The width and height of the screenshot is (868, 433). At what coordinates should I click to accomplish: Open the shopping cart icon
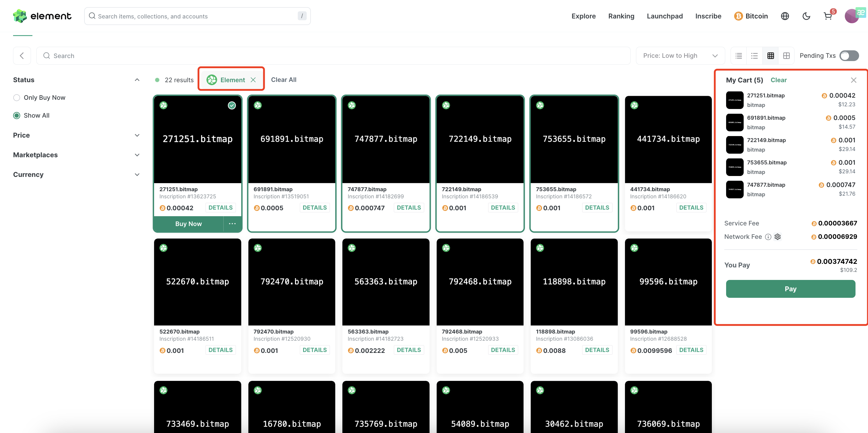coord(828,16)
